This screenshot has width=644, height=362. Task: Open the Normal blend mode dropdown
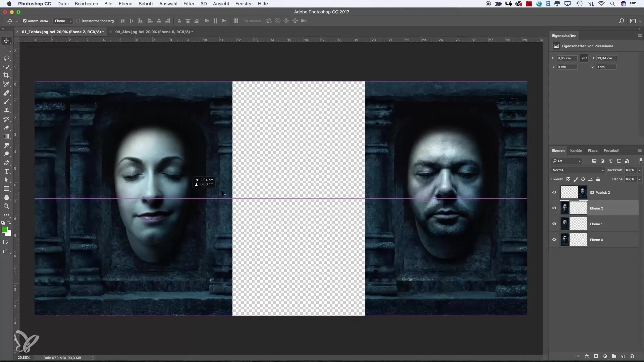578,170
